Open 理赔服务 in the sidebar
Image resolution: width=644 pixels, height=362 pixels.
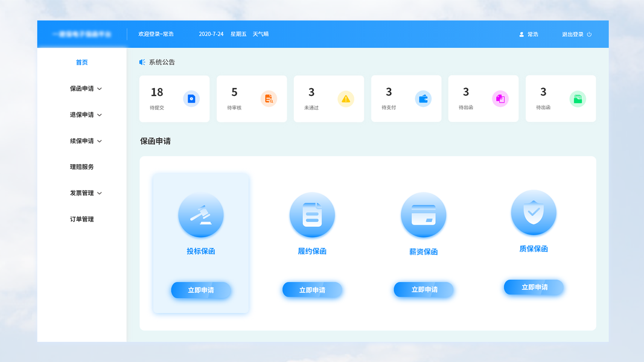pyautogui.click(x=81, y=167)
